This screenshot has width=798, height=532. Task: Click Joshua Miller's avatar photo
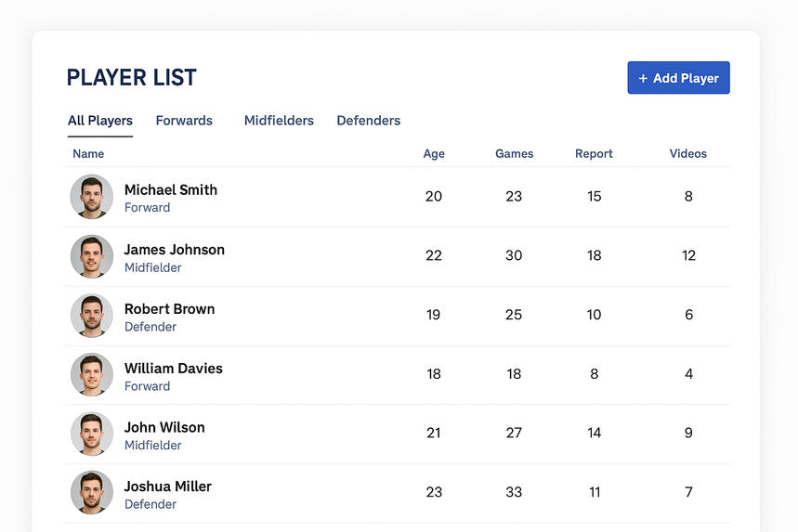coord(92,493)
